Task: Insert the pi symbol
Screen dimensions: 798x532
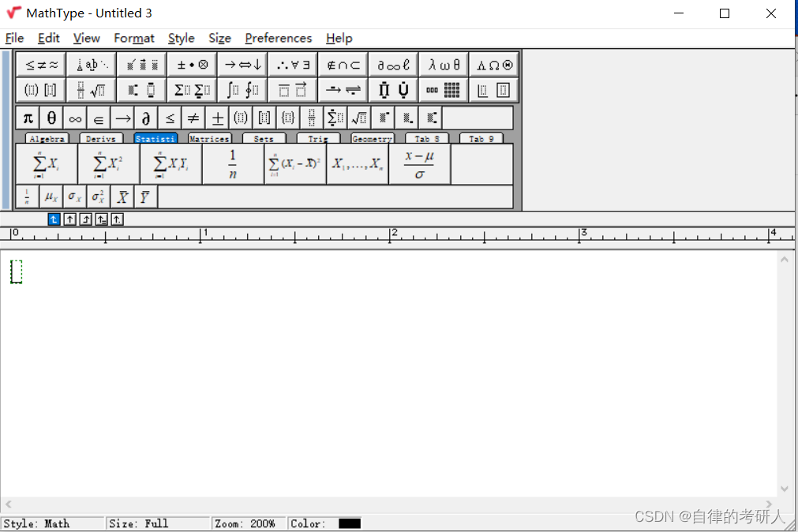Action: (28, 118)
